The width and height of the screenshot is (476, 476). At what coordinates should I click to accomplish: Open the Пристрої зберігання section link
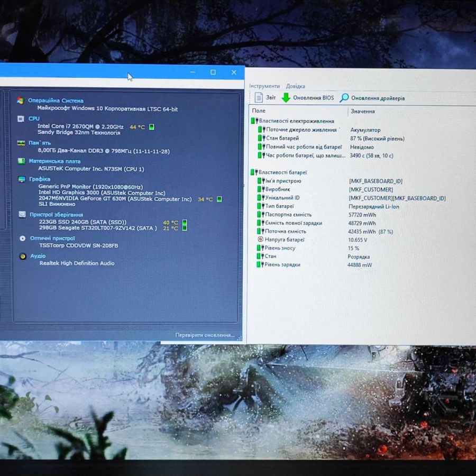[x=56, y=214]
